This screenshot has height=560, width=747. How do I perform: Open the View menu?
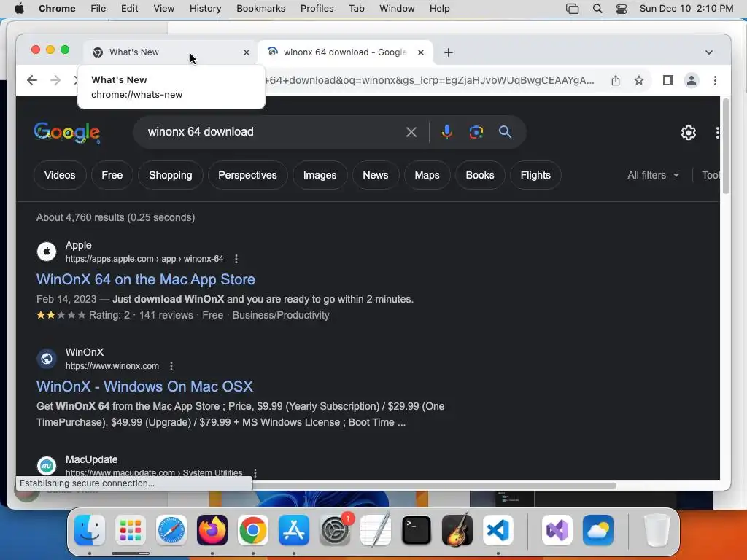163,9
